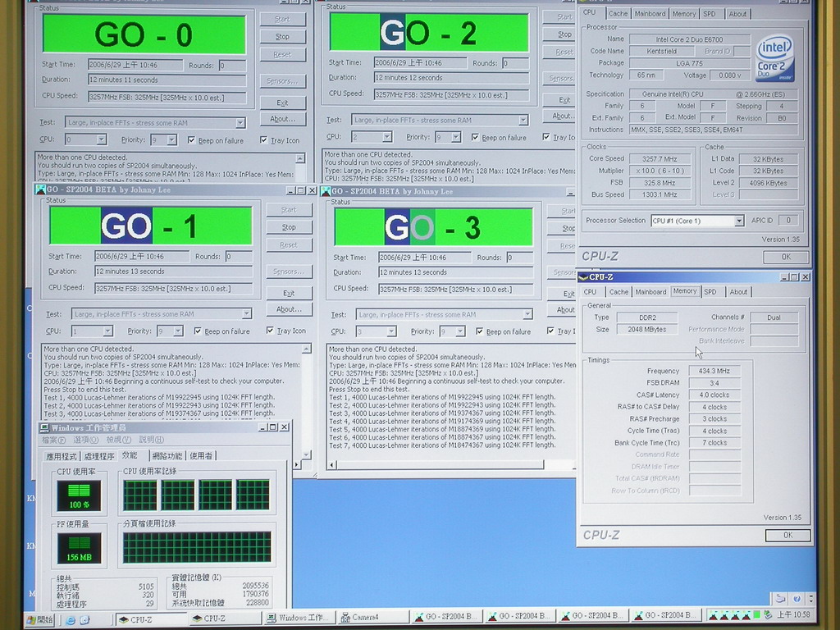The image size is (840, 630).
Task: Open the Camera4 taskbar button
Action: [372, 618]
